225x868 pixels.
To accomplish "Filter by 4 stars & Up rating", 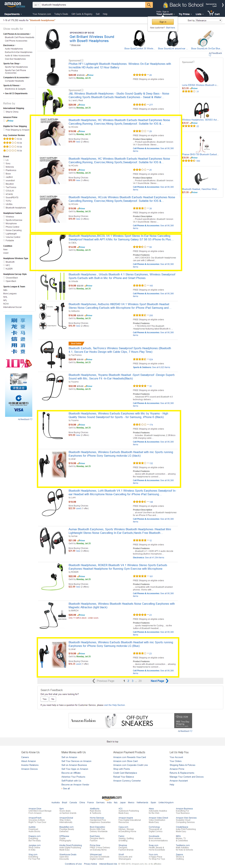I will pos(12,139).
